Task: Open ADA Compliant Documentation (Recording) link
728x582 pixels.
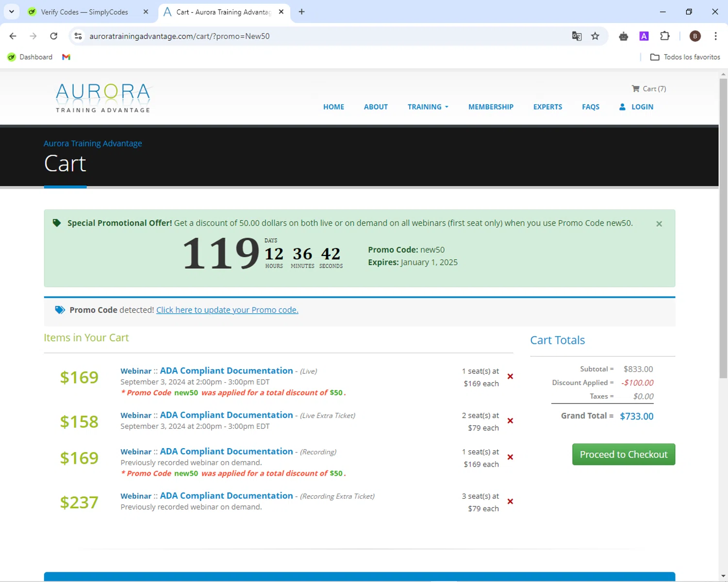Action: [x=226, y=452]
